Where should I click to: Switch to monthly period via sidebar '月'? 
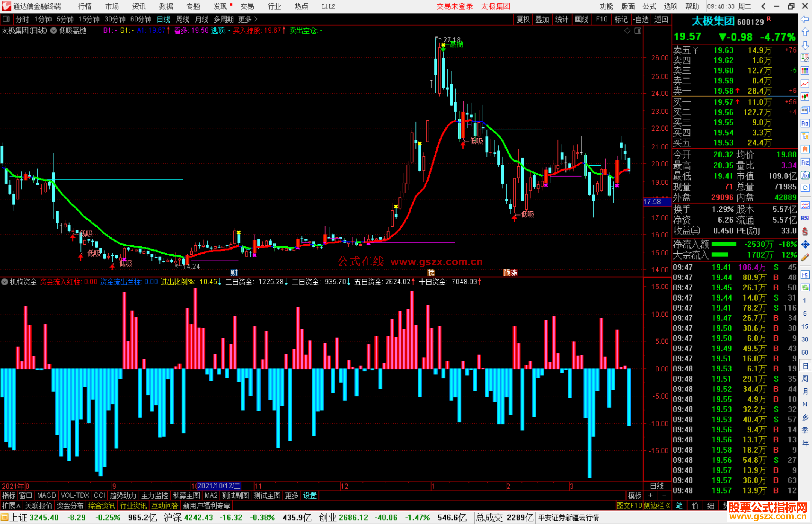click(x=805, y=391)
